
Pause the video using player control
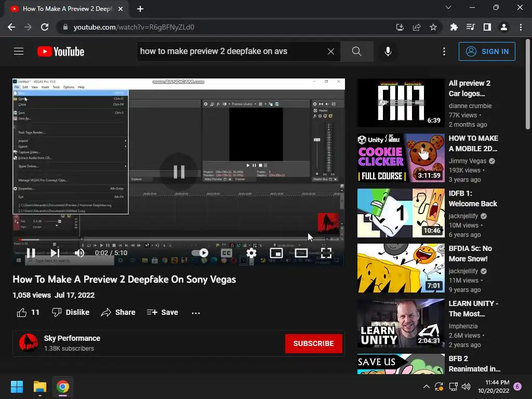point(31,253)
